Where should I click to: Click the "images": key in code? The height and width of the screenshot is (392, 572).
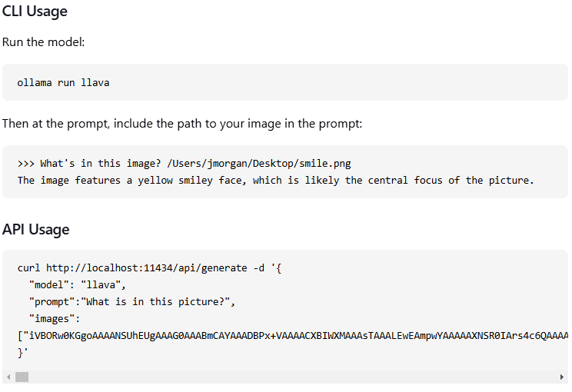(x=55, y=319)
